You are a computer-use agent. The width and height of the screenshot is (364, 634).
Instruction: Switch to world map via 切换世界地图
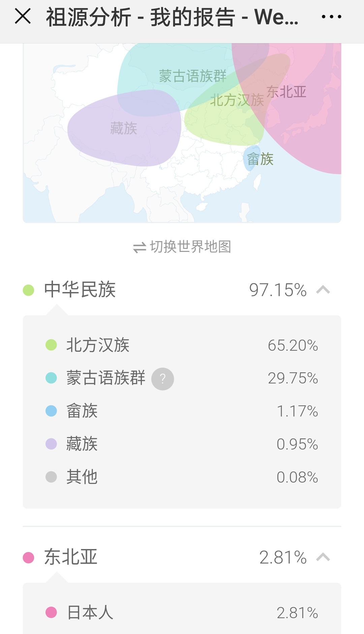click(x=182, y=247)
